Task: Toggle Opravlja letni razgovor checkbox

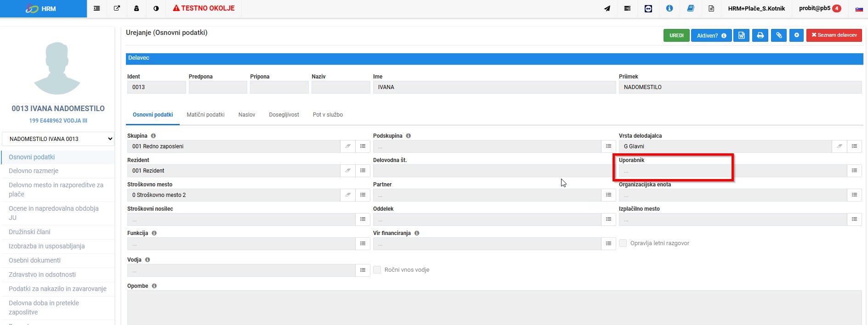Action: (623, 243)
